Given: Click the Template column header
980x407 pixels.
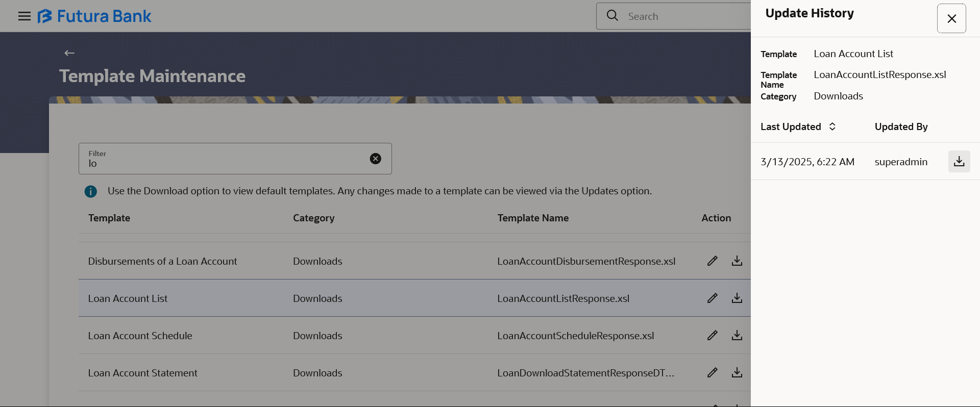Looking at the screenshot, I should point(109,218).
